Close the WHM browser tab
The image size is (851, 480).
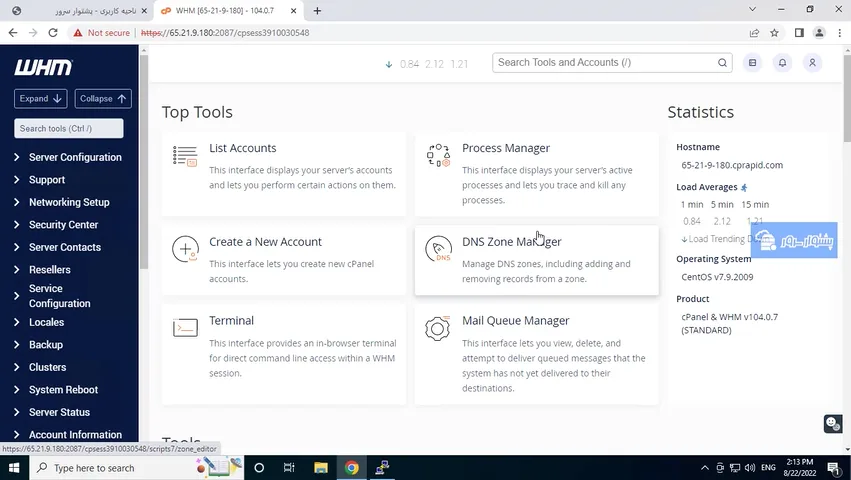click(294, 11)
